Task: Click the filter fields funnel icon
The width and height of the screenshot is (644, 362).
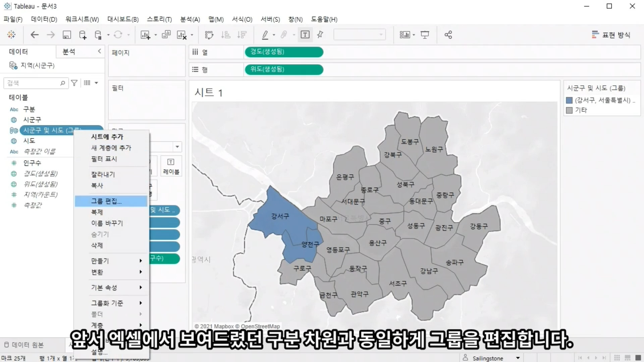Action: [x=74, y=83]
